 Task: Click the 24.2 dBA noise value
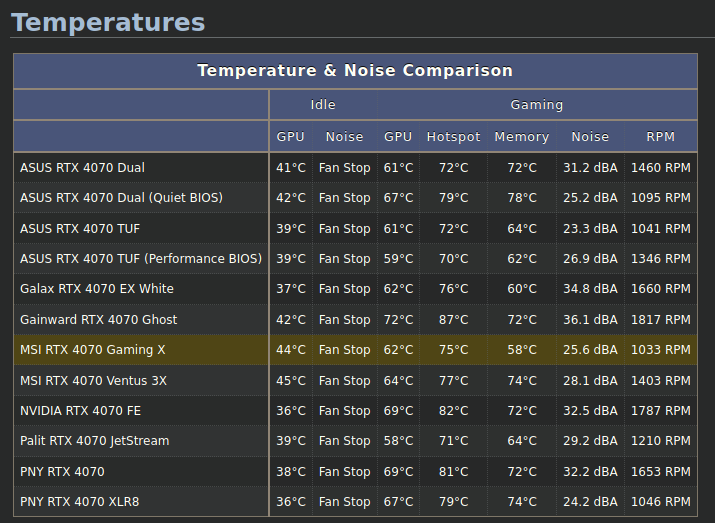(x=590, y=502)
